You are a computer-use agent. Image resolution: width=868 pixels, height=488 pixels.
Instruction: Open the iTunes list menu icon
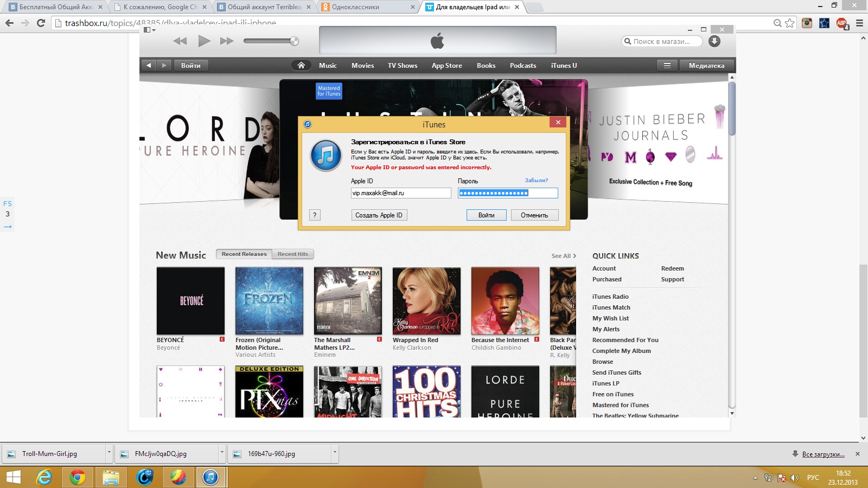point(667,65)
